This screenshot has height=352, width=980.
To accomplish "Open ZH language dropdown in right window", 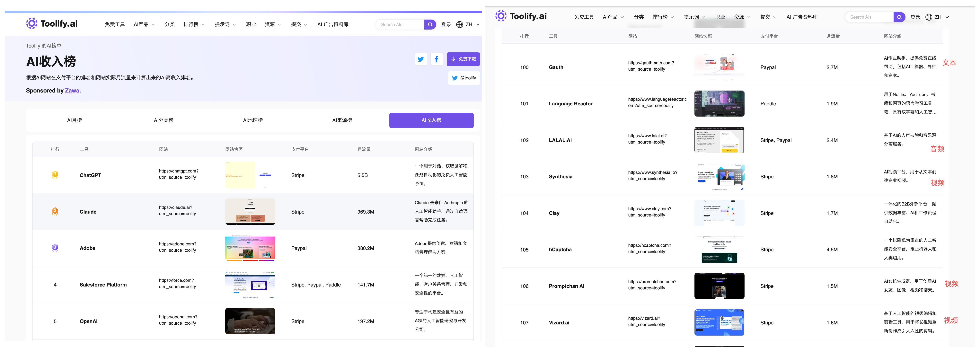I will tap(942, 17).
